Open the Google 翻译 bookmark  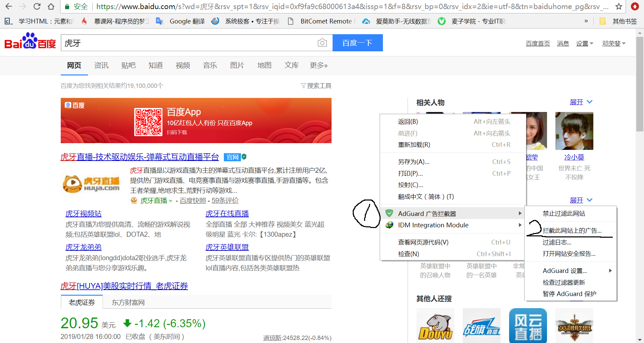coord(181,21)
